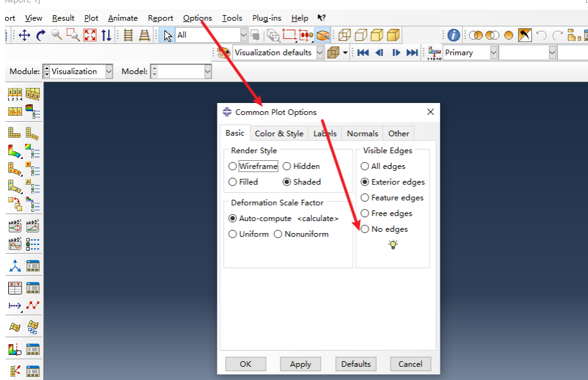Image resolution: width=588 pixels, height=380 pixels.
Task: Select the Pan View tool
Action: [25, 35]
